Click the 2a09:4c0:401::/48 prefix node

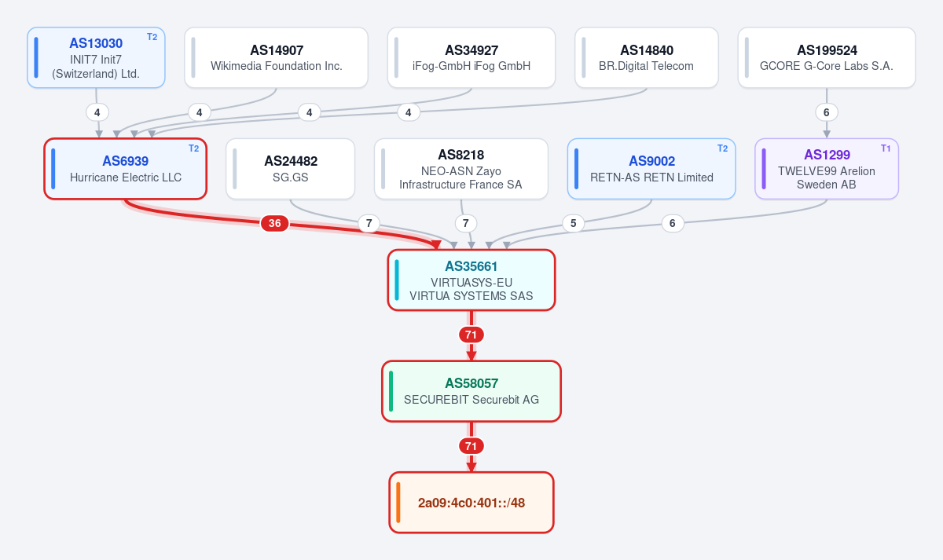[x=472, y=503]
